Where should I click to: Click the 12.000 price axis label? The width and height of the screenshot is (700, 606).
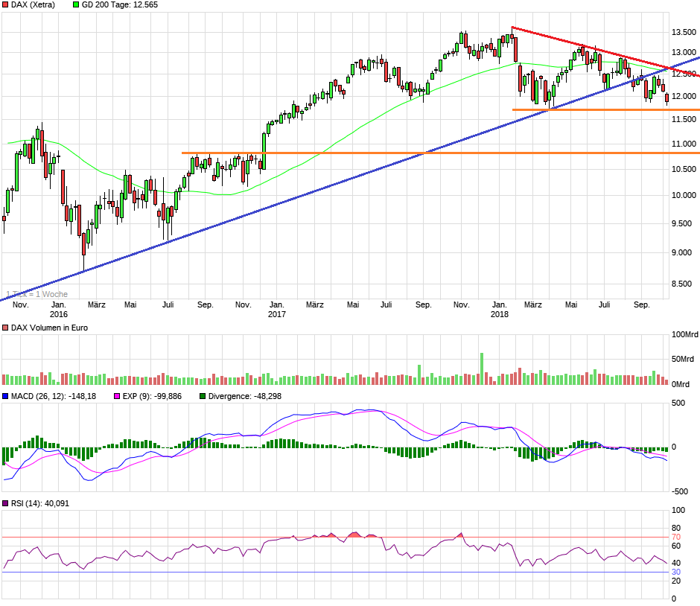[x=684, y=96]
